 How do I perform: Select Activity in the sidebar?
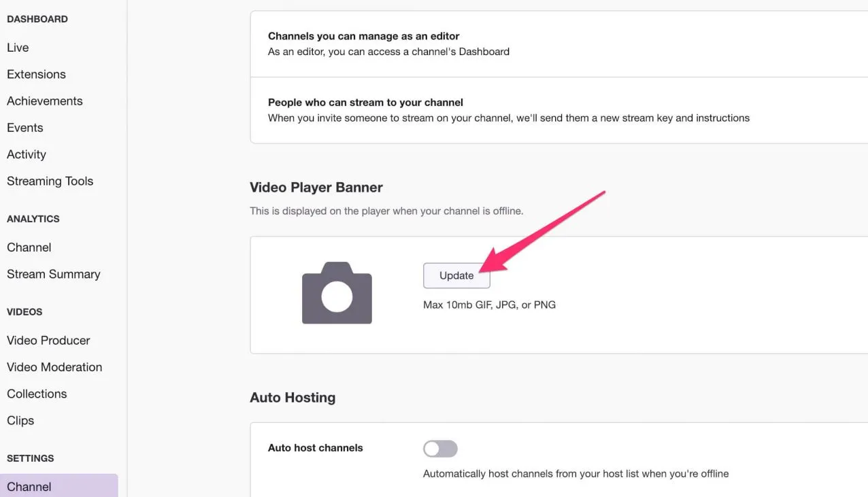click(27, 154)
